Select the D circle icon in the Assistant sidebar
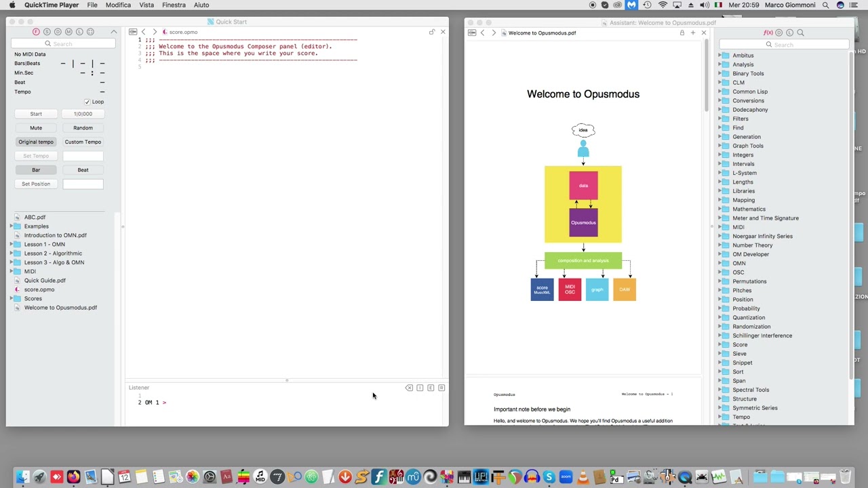Screen dimensions: 868x488 pos(778,33)
